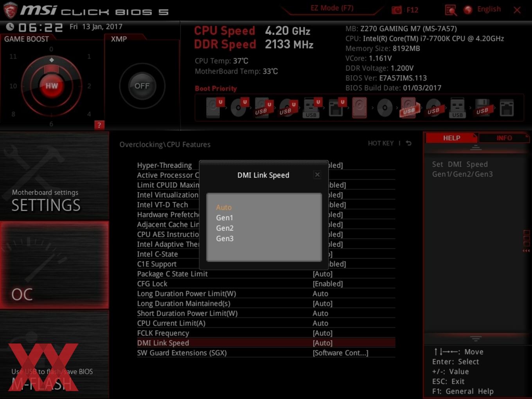Click the Long Duration Power Limit(W) Auto field
The width and height of the screenshot is (532, 399).
[x=320, y=293]
